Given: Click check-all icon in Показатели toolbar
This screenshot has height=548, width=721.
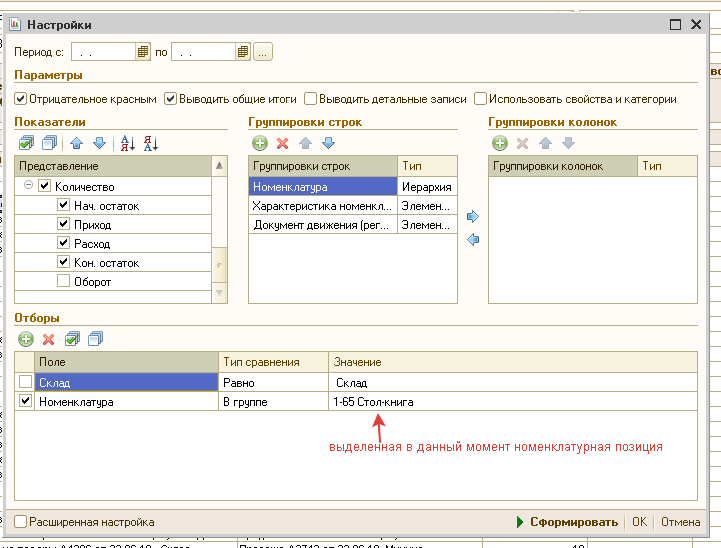Looking at the screenshot, I should 27,143.
